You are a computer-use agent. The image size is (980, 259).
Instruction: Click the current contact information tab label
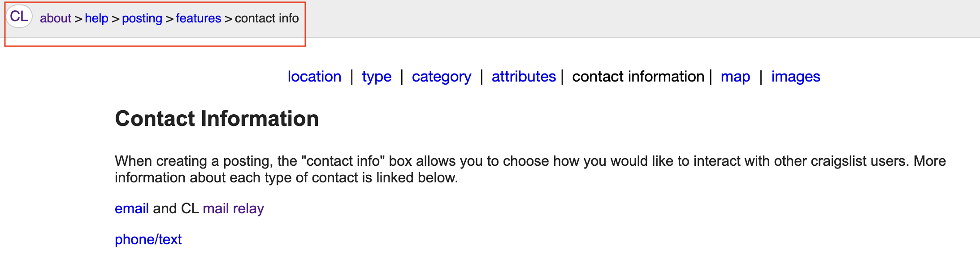(638, 77)
